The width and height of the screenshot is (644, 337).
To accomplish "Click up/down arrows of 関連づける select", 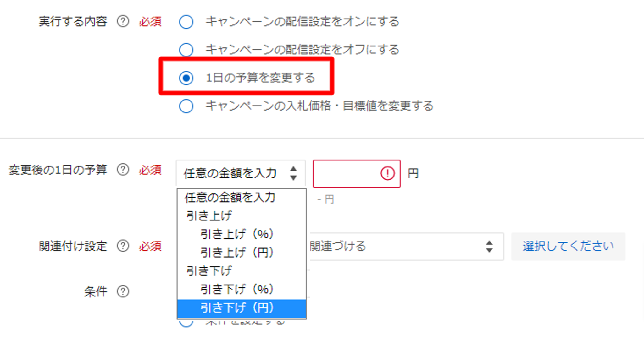I will 489,247.
